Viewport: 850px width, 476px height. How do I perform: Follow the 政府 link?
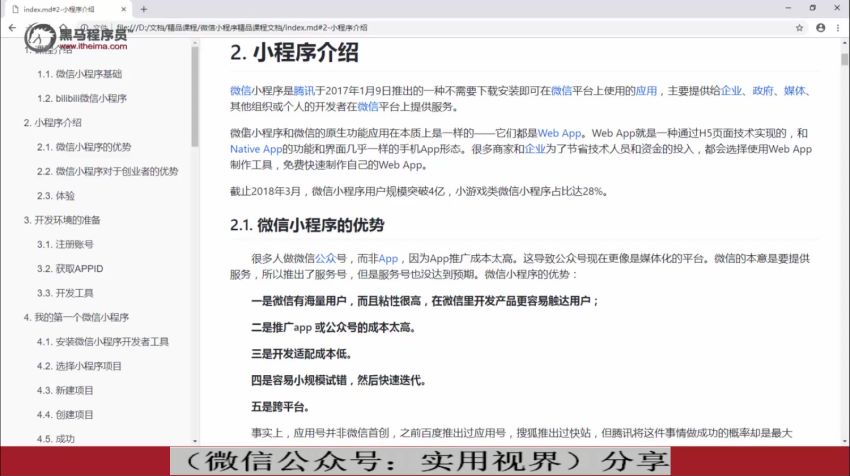point(763,91)
